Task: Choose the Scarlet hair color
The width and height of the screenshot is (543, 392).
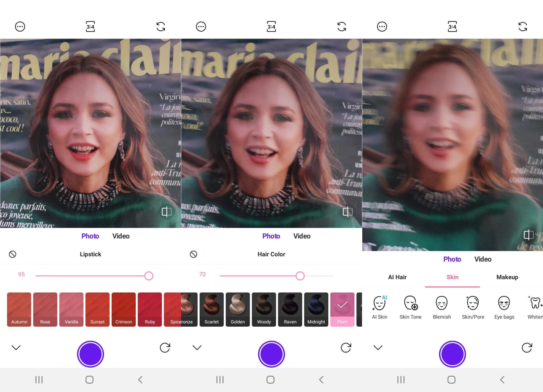Action: [212, 309]
